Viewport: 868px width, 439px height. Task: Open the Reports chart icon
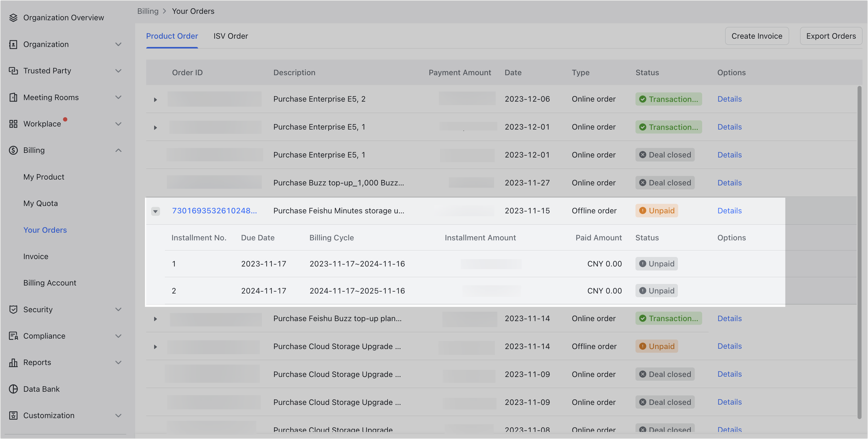tap(14, 362)
